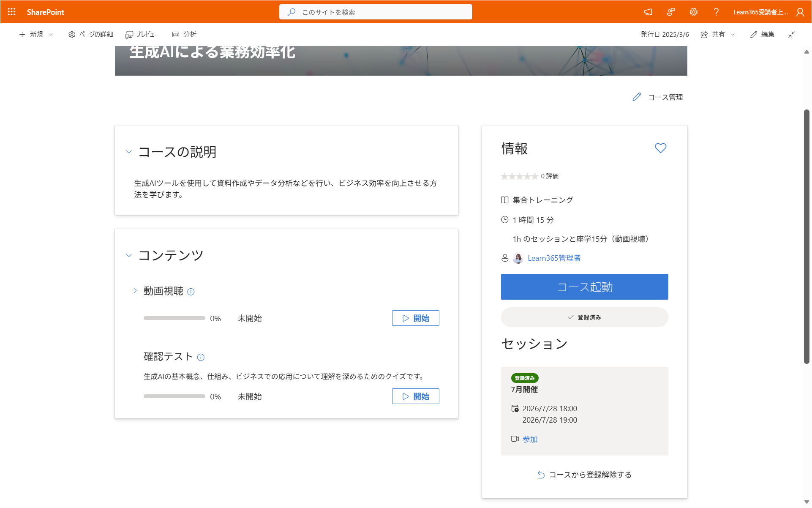Open the 新規 dropdown arrow
The width and height of the screenshot is (812, 508).
(x=51, y=34)
